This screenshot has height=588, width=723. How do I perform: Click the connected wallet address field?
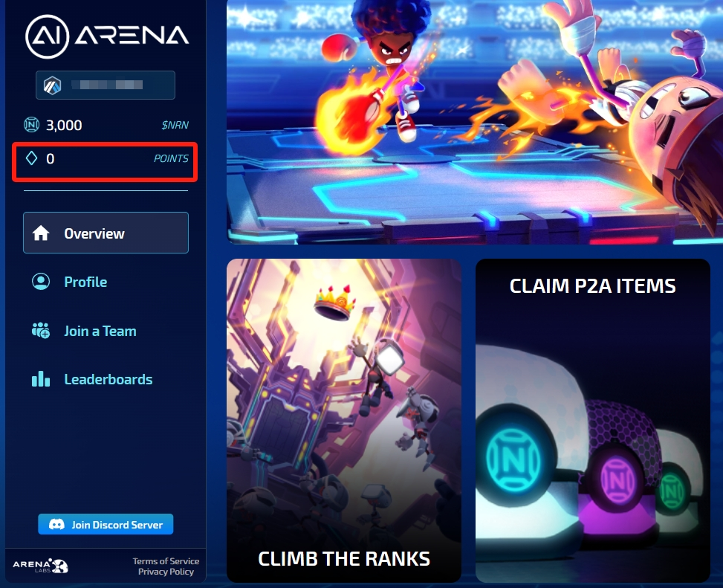click(x=106, y=85)
